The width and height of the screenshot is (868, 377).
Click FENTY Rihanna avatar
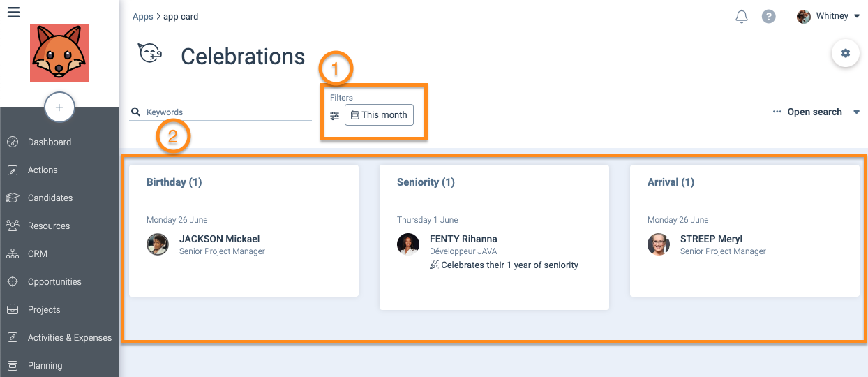coord(408,244)
